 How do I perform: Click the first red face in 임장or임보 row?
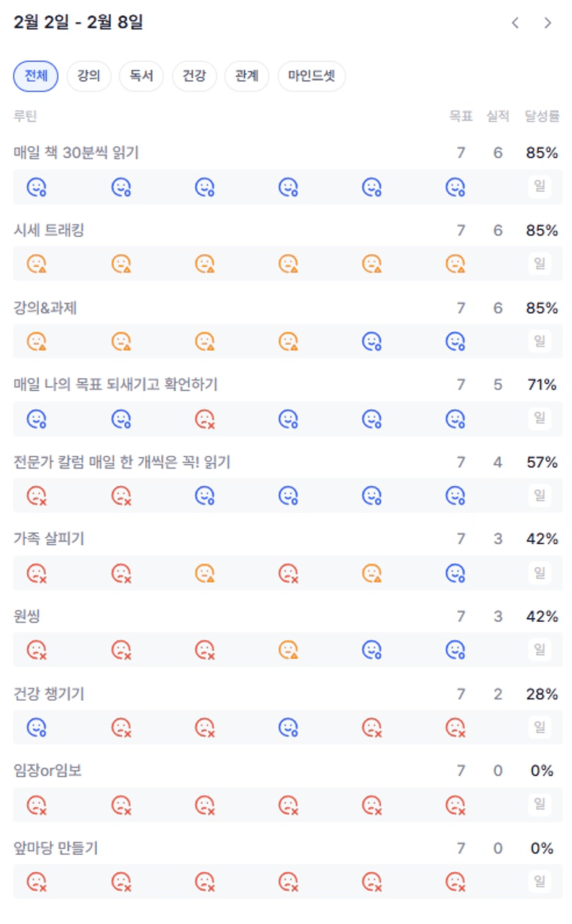(37, 804)
